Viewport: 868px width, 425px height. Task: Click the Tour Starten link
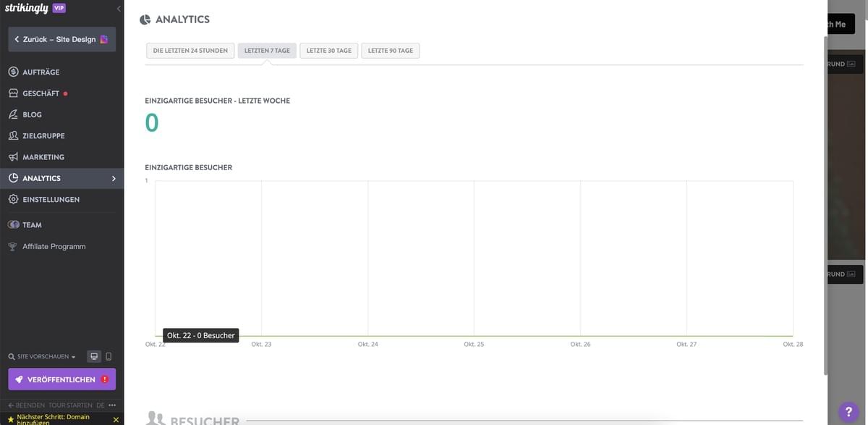[x=70, y=405]
